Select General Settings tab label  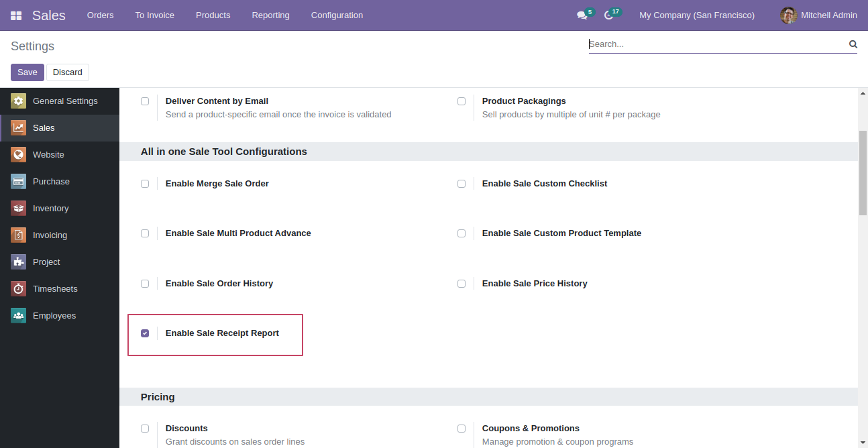(65, 101)
